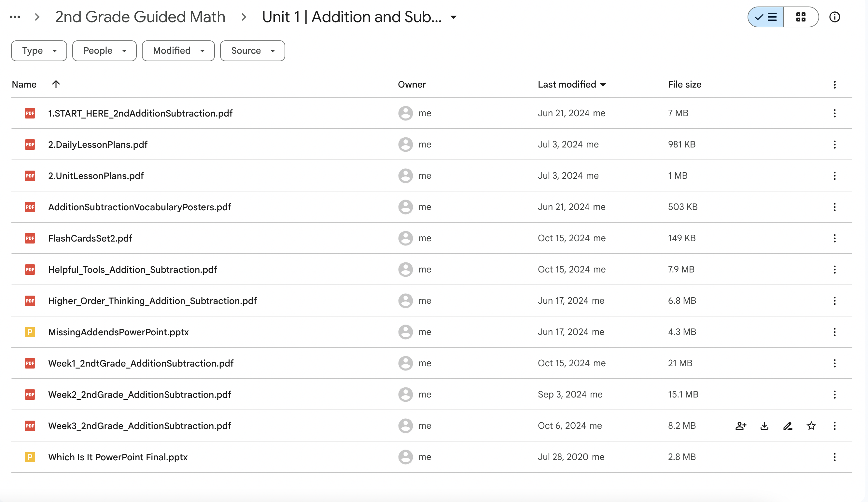Image resolution: width=868 pixels, height=502 pixels.
Task: Click the owner avatar for FlashCardsSet2.pdf
Action: tap(405, 238)
